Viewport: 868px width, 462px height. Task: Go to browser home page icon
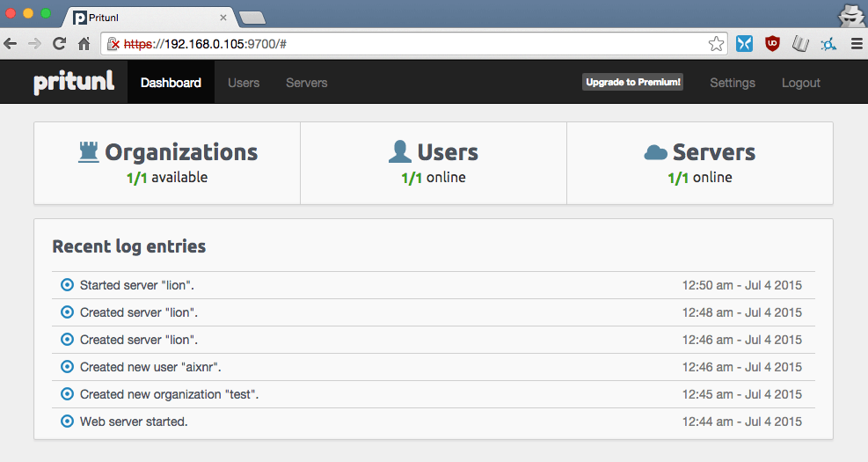84,44
